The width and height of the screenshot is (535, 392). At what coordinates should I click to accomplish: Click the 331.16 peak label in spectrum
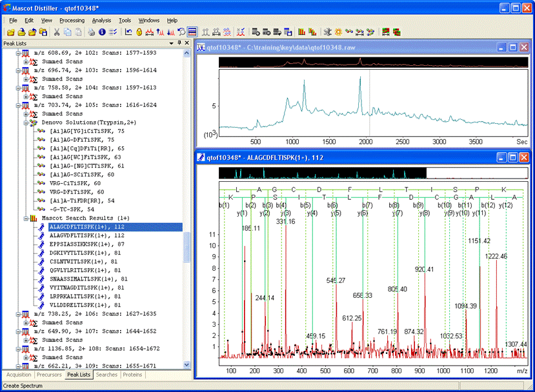[286, 222]
